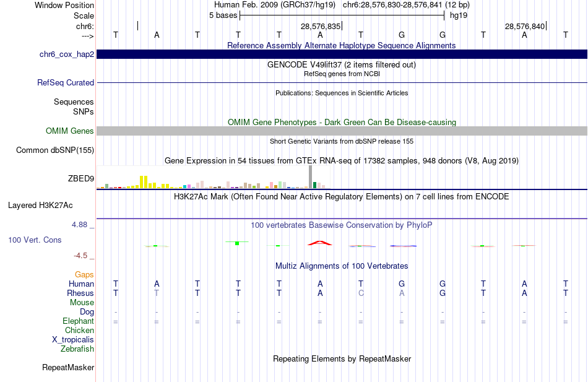
Task: Click the RepeatMasker track label
Action: coord(68,367)
